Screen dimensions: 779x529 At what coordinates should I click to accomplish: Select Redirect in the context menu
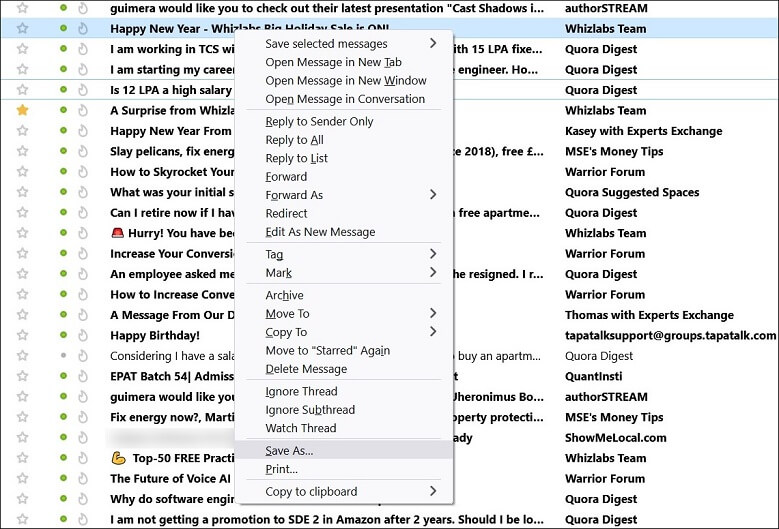tap(344, 214)
